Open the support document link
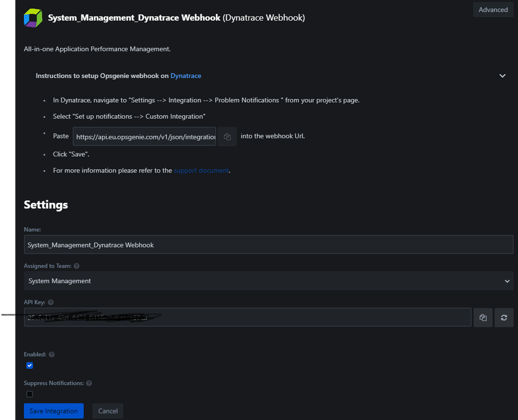This screenshot has height=420, width=518. pyautogui.click(x=201, y=171)
